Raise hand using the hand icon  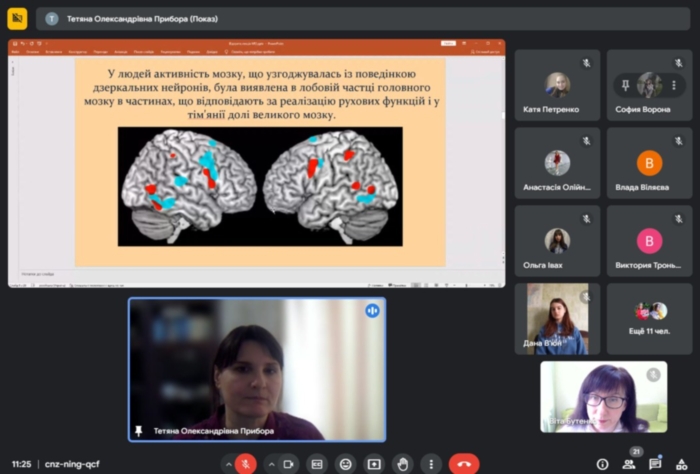[402, 464]
